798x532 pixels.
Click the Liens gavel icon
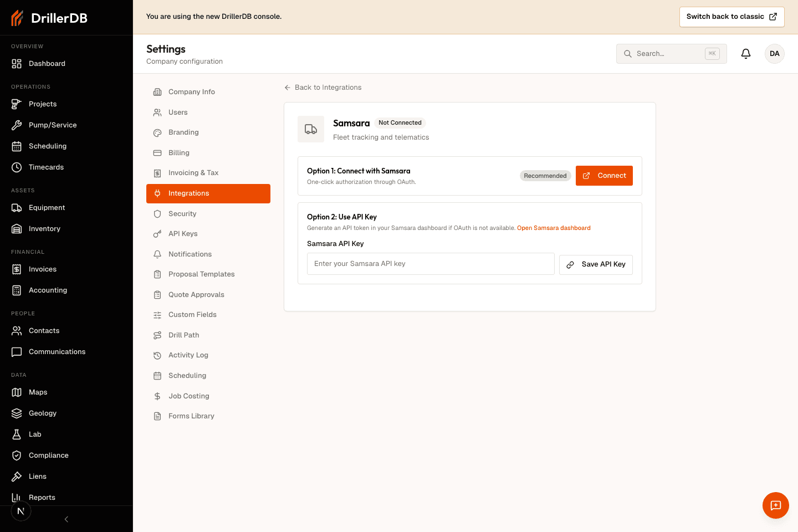pyautogui.click(x=17, y=477)
